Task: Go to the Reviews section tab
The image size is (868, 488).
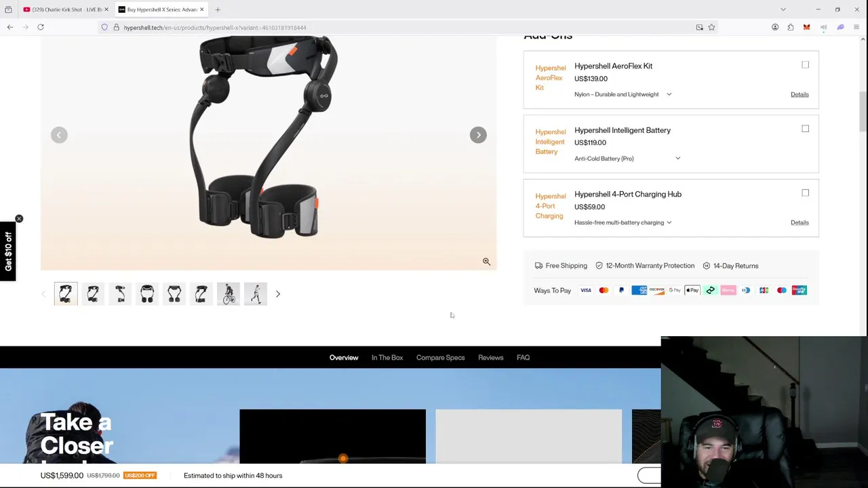Action: pos(491,358)
